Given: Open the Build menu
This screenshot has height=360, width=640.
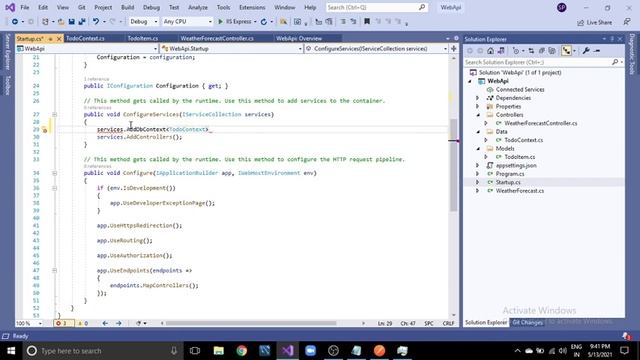Looking at the screenshot, I should click(x=127, y=7).
